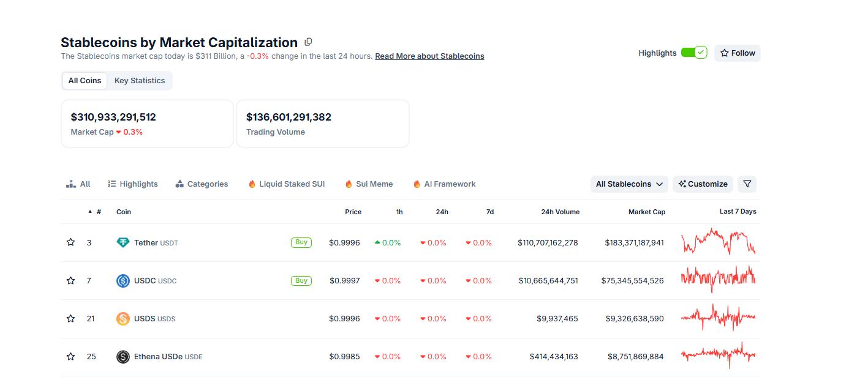Follow the Stablecoins category
Screen dimensions: 868x377
737,53
